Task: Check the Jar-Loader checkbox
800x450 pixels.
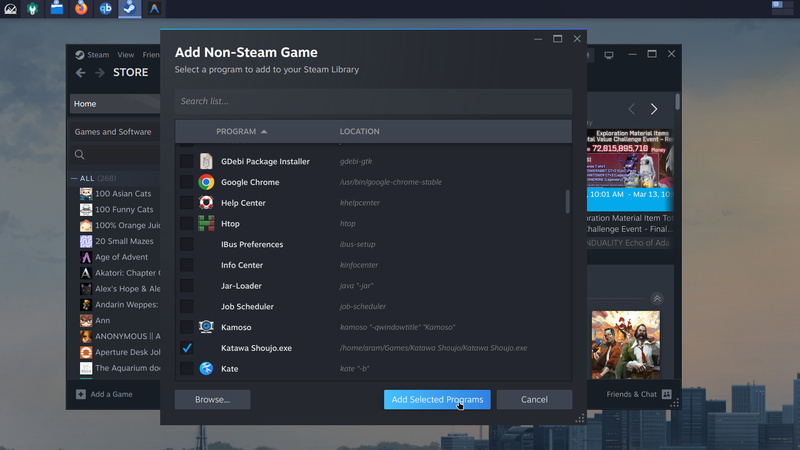Action: [x=187, y=286]
